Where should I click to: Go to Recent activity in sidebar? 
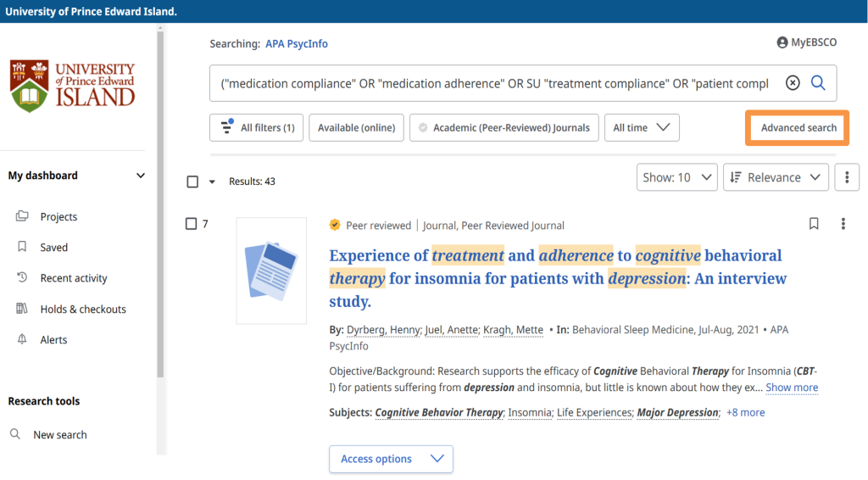(73, 278)
